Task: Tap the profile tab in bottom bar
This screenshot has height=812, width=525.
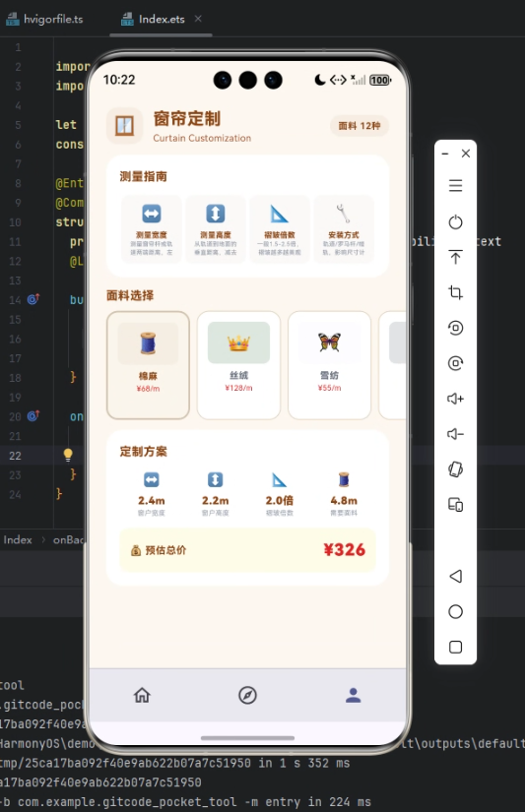Action: coord(354,695)
